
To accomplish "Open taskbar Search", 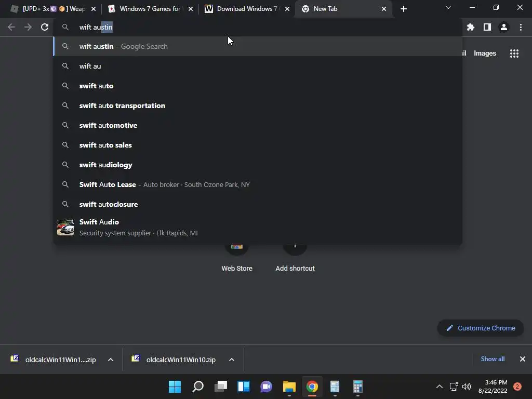I will [198, 387].
